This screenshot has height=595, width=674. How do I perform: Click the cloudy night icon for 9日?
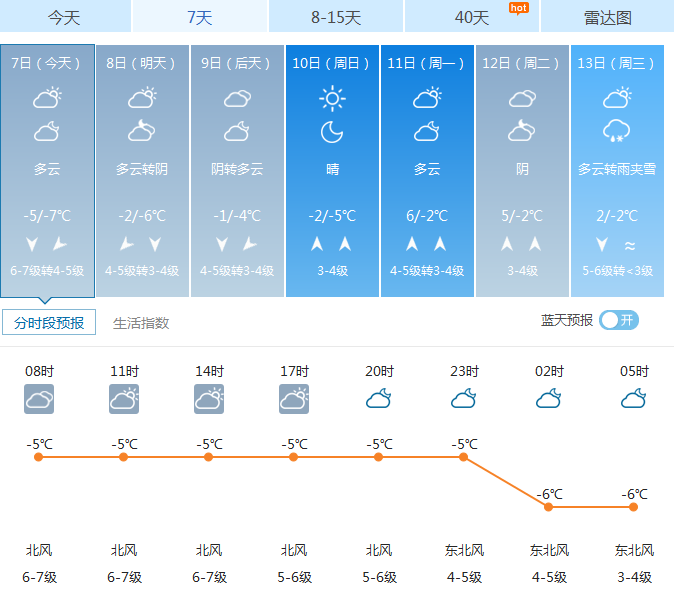point(237,131)
